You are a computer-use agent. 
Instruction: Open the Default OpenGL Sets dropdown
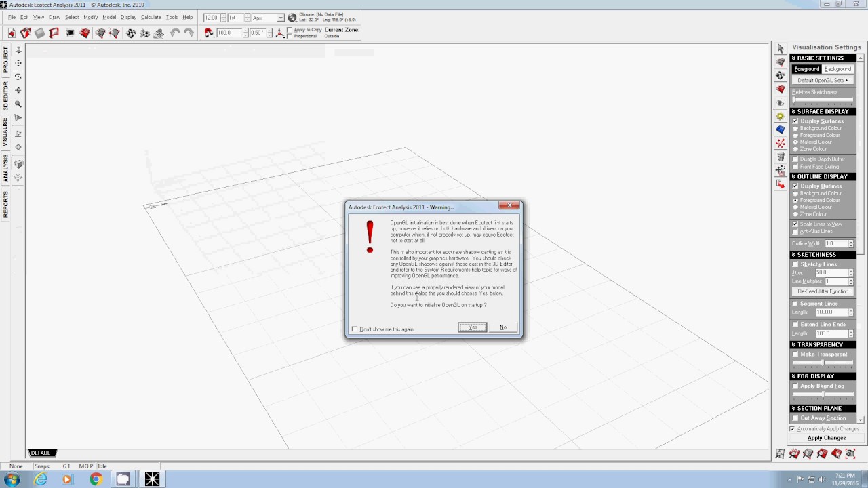click(x=823, y=80)
